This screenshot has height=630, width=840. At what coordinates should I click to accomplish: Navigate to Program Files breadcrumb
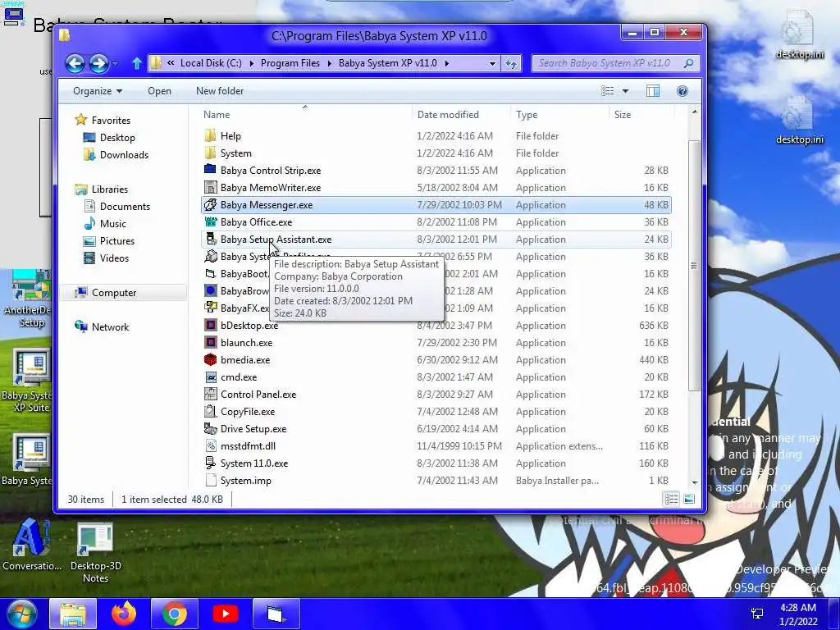tap(290, 63)
